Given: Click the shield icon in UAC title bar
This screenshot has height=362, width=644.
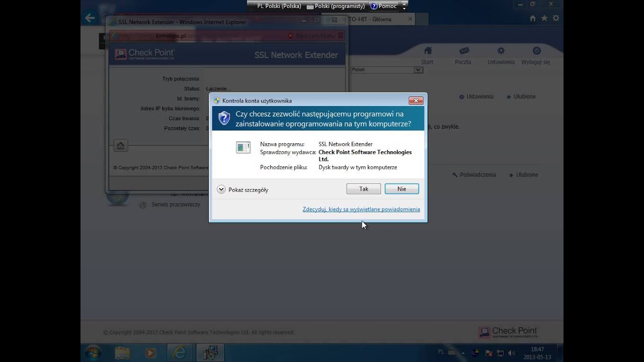Looking at the screenshot, I should [217, 101].
